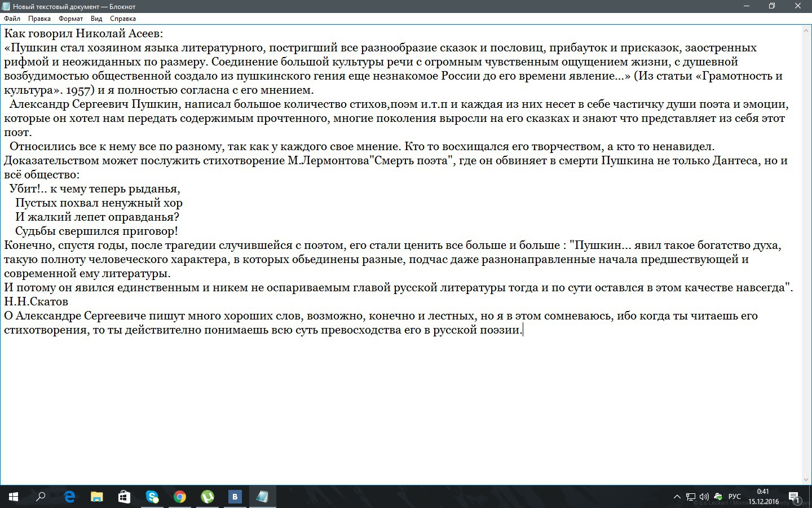The image size is (812, 508).
Task: Open Windows Store from taskbar
Action: tap(124, 497)
